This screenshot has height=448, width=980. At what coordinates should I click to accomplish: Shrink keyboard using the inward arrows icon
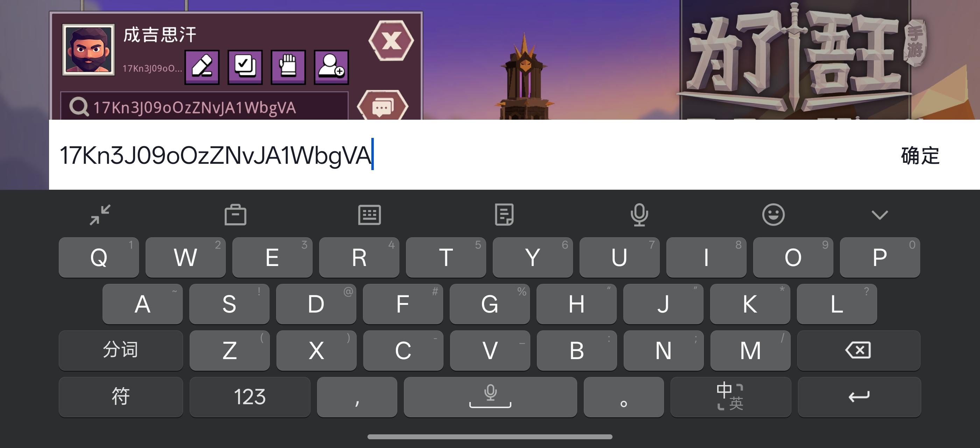pyautogui.click(x=100, y=215)
